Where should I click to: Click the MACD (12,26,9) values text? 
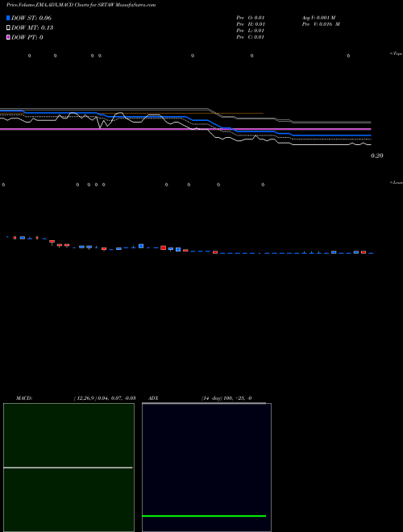click(105, 398)
